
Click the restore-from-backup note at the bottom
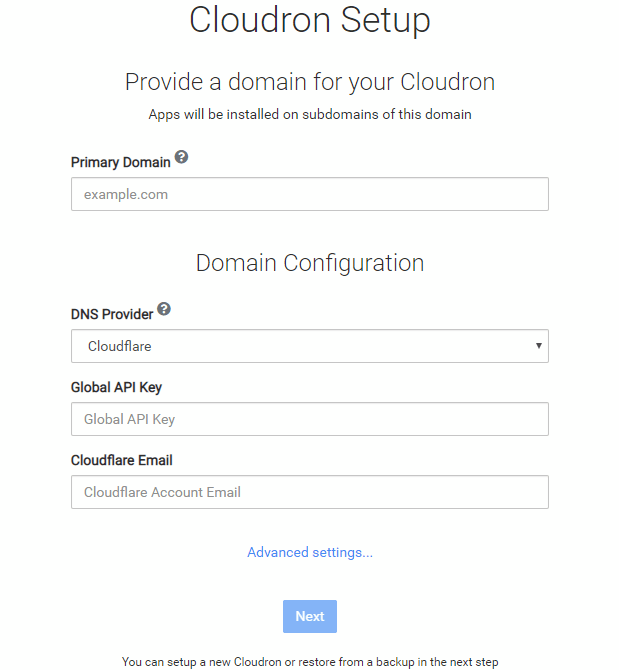pos(310,662)
